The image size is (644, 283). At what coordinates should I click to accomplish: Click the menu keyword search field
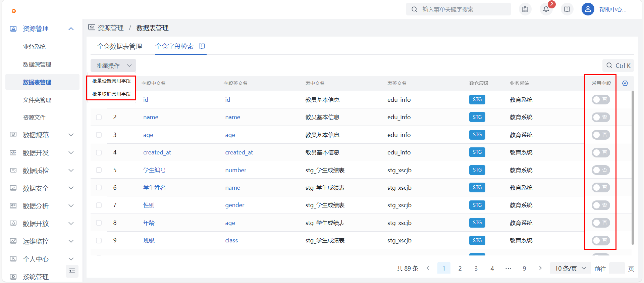[x=458, y=9]
